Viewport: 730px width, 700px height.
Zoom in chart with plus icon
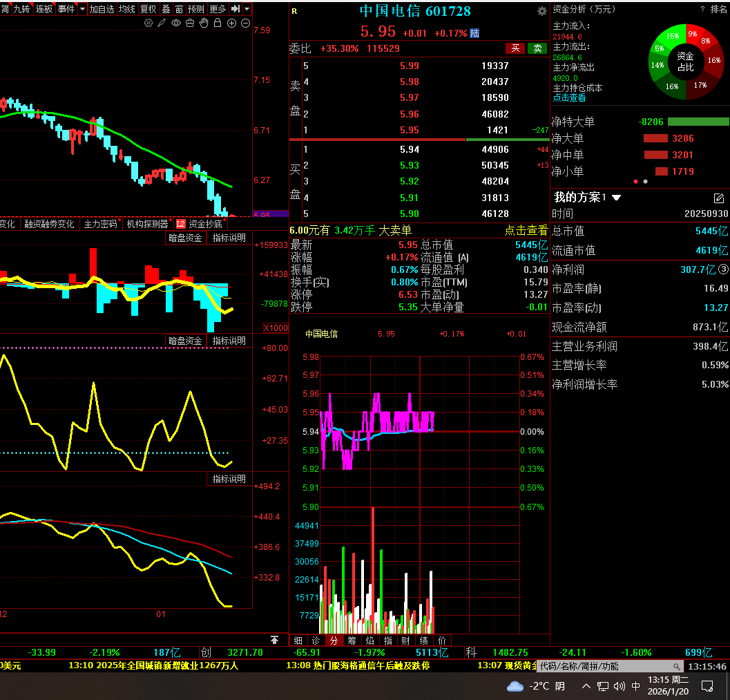coord(231,23)
